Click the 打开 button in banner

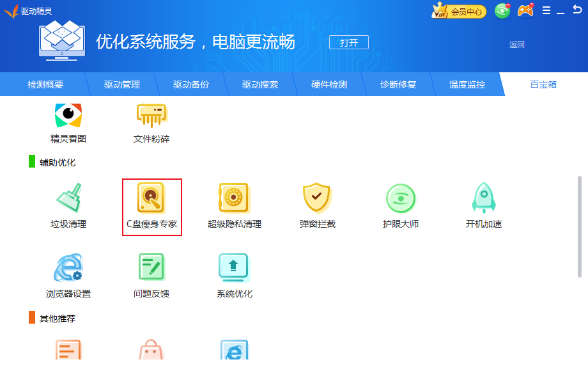click(x=349, y=43)
